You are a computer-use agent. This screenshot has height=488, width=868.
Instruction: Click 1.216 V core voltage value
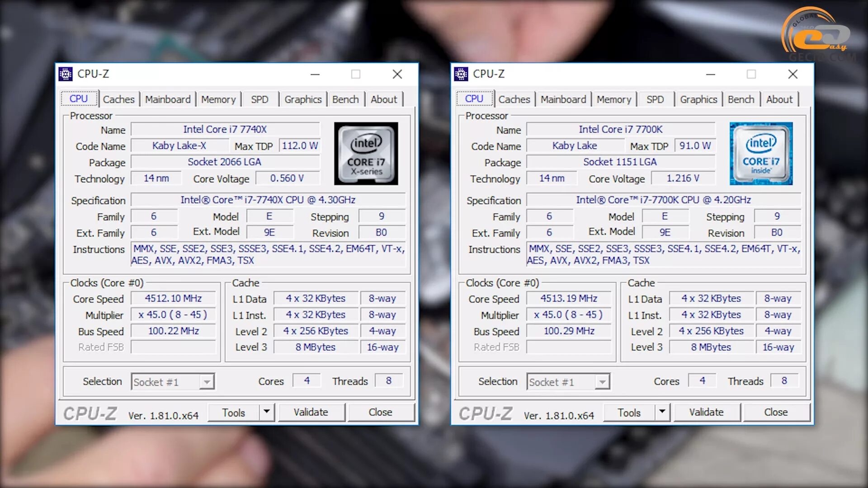683,178
